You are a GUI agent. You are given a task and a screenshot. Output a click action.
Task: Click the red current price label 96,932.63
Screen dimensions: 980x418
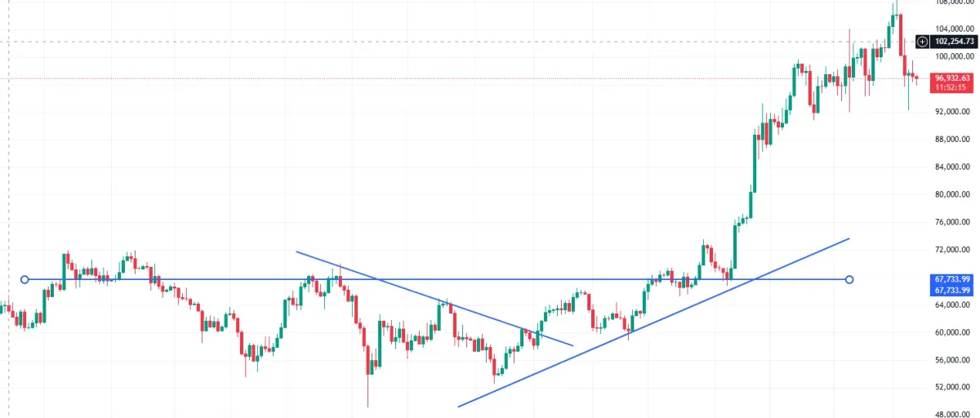(x=953, y=78)
